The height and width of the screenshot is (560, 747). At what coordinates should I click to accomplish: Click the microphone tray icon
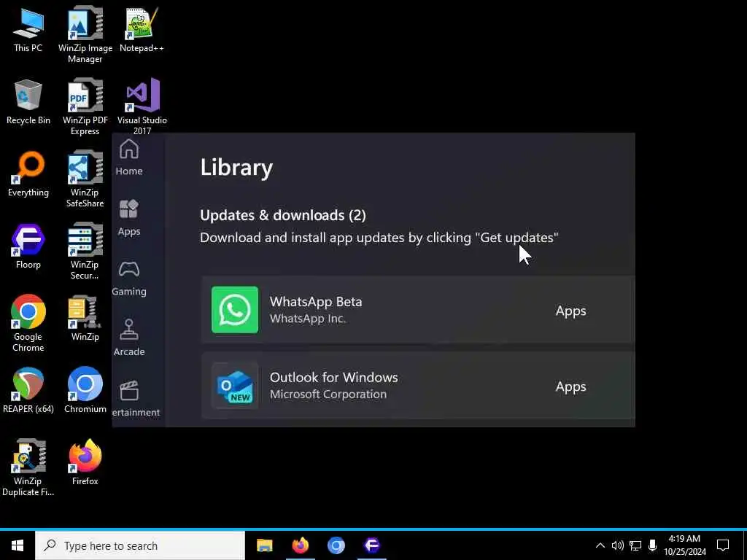tap(652, 545)
